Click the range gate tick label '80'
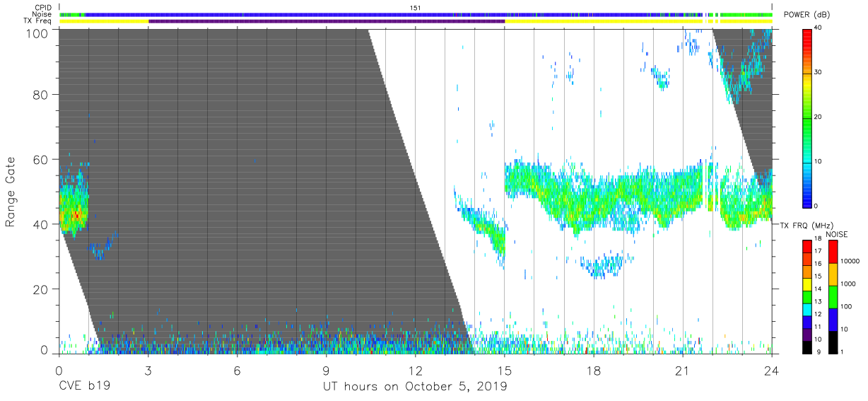868x401 pixels. tap(40, 95)
